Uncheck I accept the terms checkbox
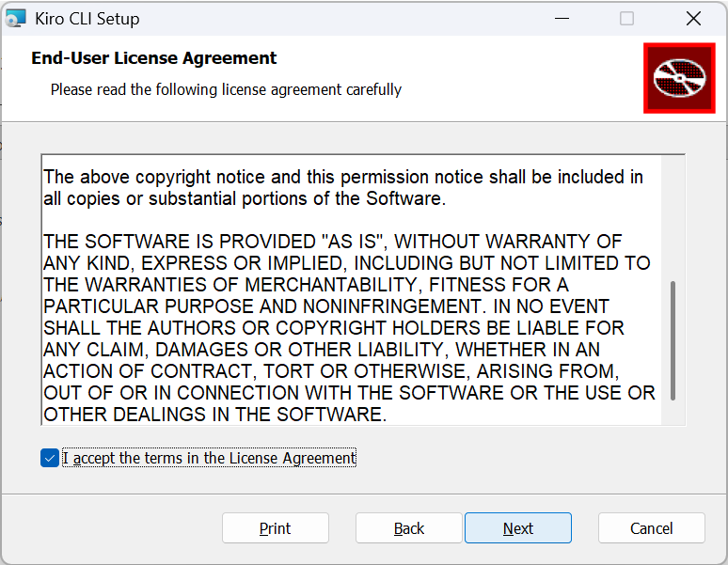728x565 pixels. [50, 458]
